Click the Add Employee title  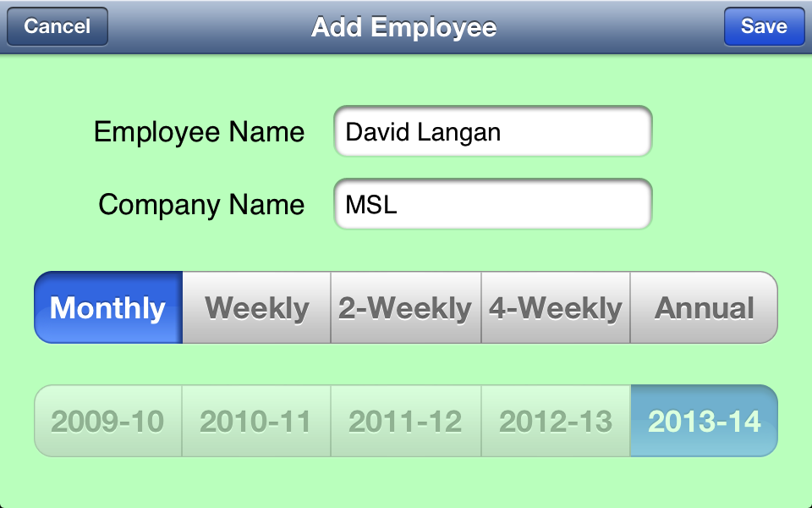coord(403,27)
